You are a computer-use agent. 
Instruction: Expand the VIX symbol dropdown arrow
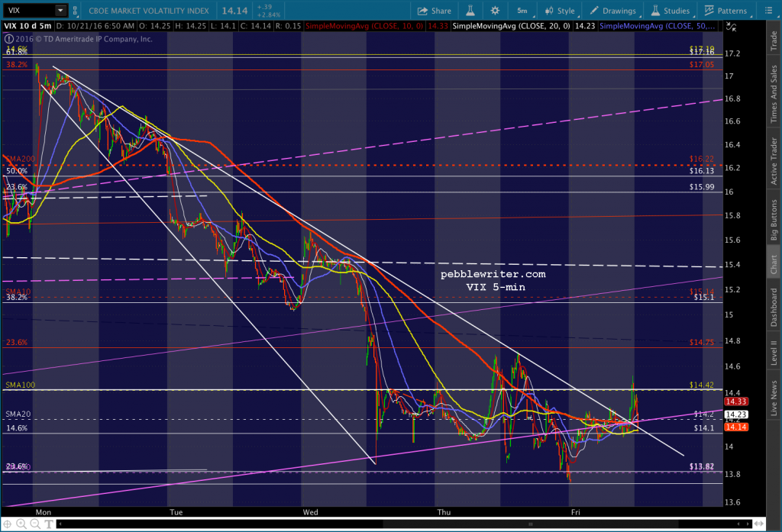[x=60, y=10]
